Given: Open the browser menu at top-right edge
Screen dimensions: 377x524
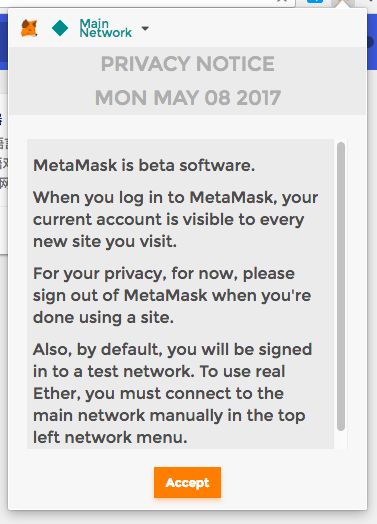Looking at the screenshot, I should click(x=372, y=1).
